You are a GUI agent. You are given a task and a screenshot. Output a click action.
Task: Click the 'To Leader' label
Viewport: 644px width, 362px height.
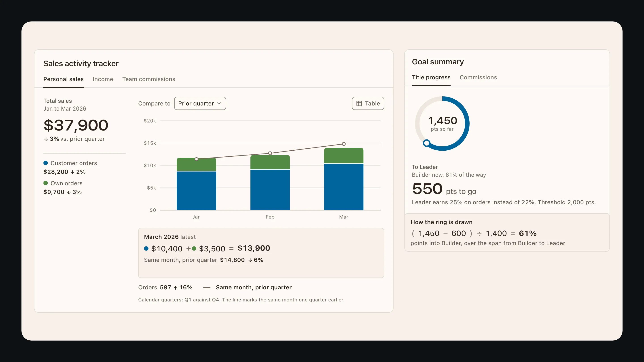(x=425, y=167)
